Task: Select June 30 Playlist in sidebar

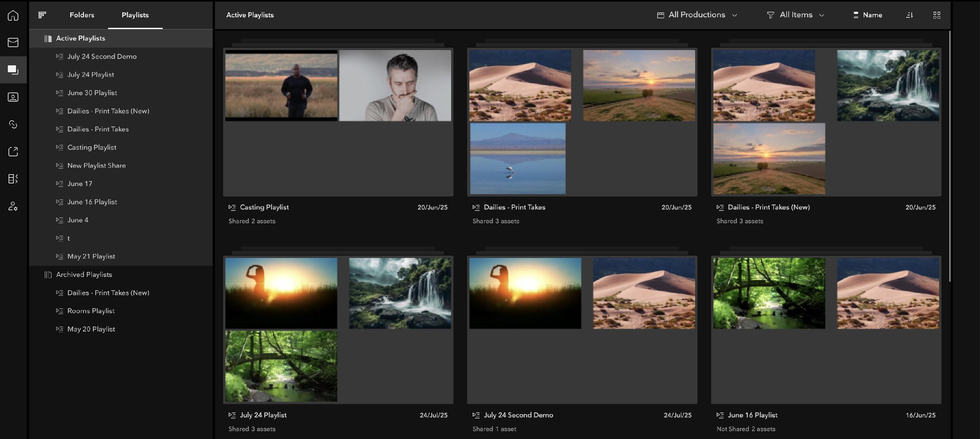Action: pyautogui.click(x=92, y=93)
